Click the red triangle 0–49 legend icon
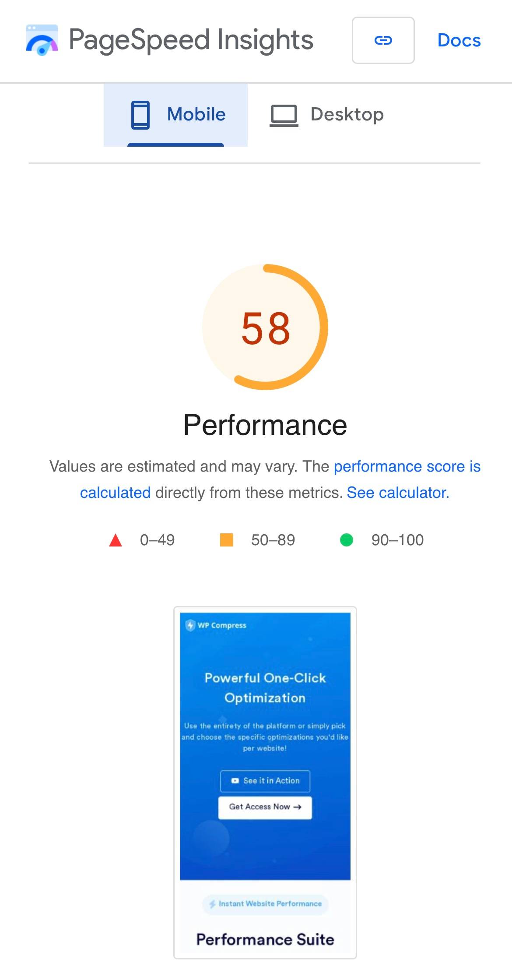Image resolution: width=512 pixels, height=980 pixels. [116, 540]
